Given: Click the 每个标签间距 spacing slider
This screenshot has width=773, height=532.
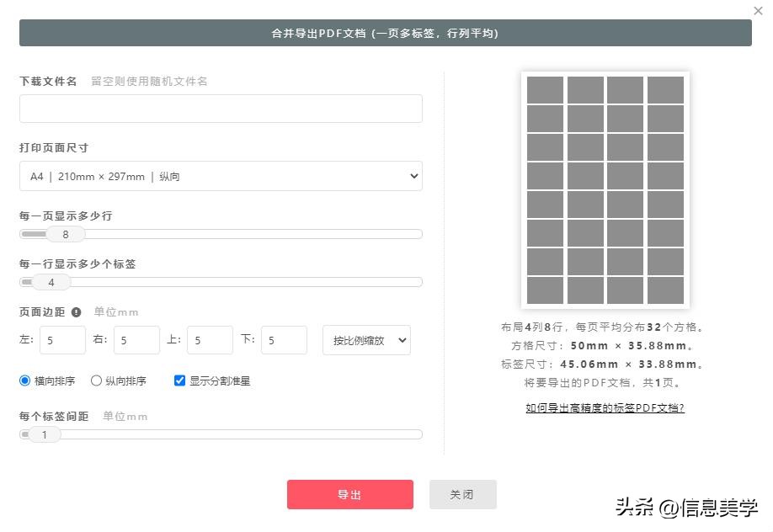Looking at the screenshot, I should 221,434.
